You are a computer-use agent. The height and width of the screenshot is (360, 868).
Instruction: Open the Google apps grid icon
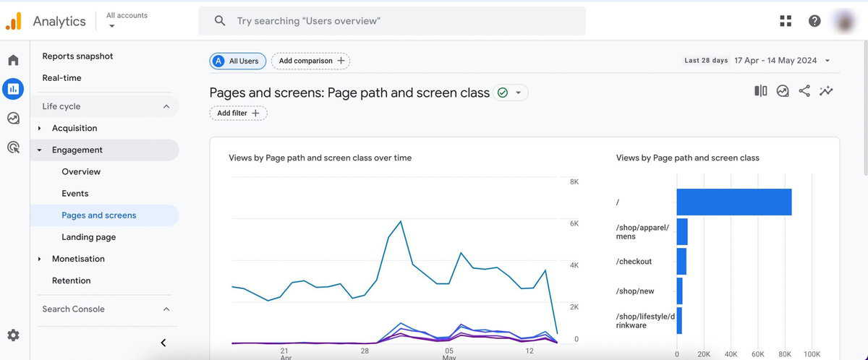click(x=786, y=21)
